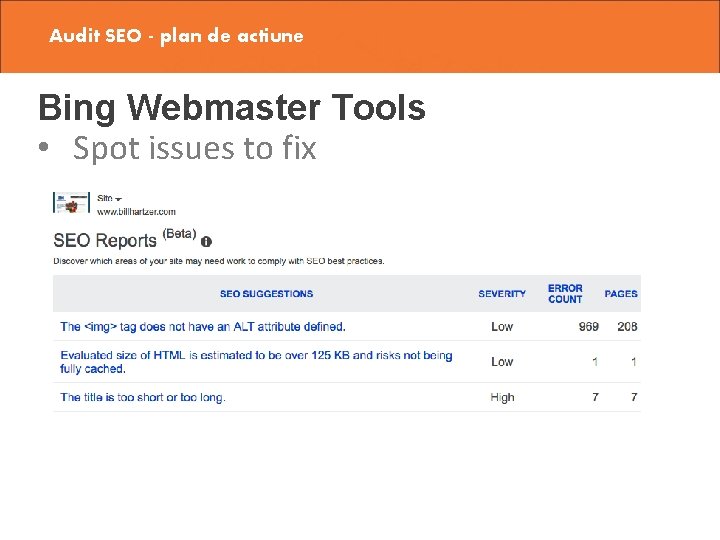The width and height of the screenshot is (720, 540).
Task: Click the 208 pages value
Action: 627,327
